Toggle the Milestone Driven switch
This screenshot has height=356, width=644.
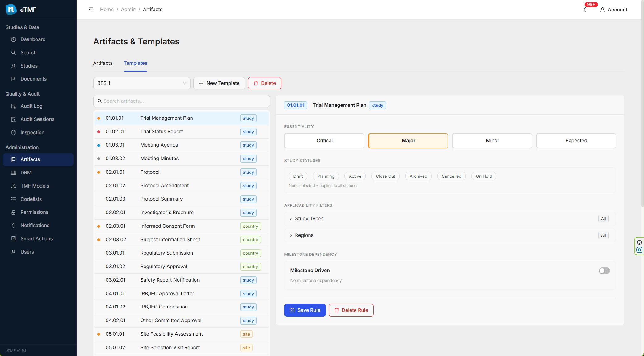[x=604, y=271]
